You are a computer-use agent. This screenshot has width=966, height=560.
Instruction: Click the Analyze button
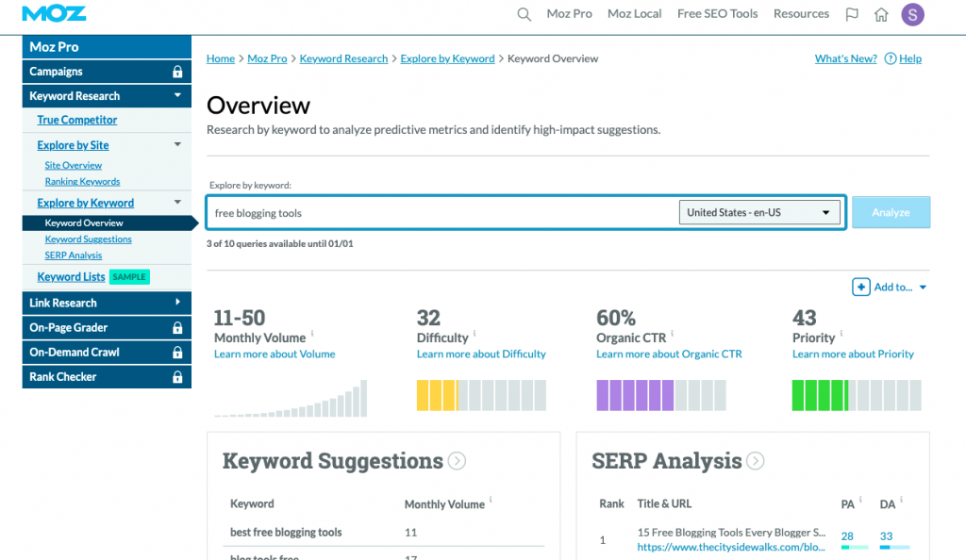point(891,212)
